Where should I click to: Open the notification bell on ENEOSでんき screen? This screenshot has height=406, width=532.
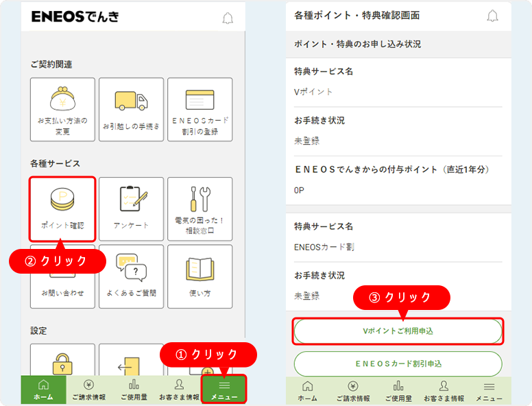(x=228, y=18)
